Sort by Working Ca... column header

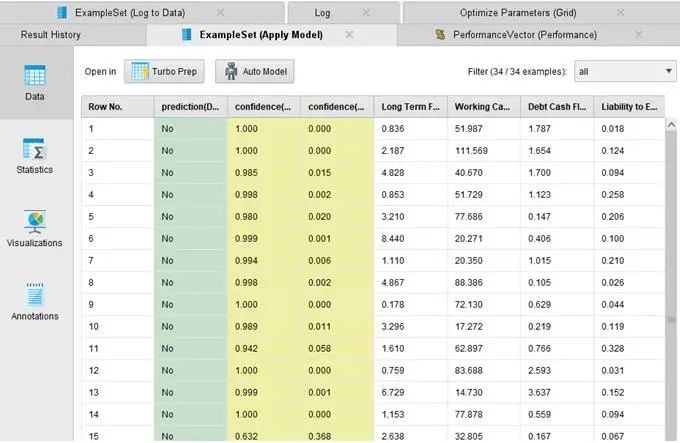tap(484, 107)
